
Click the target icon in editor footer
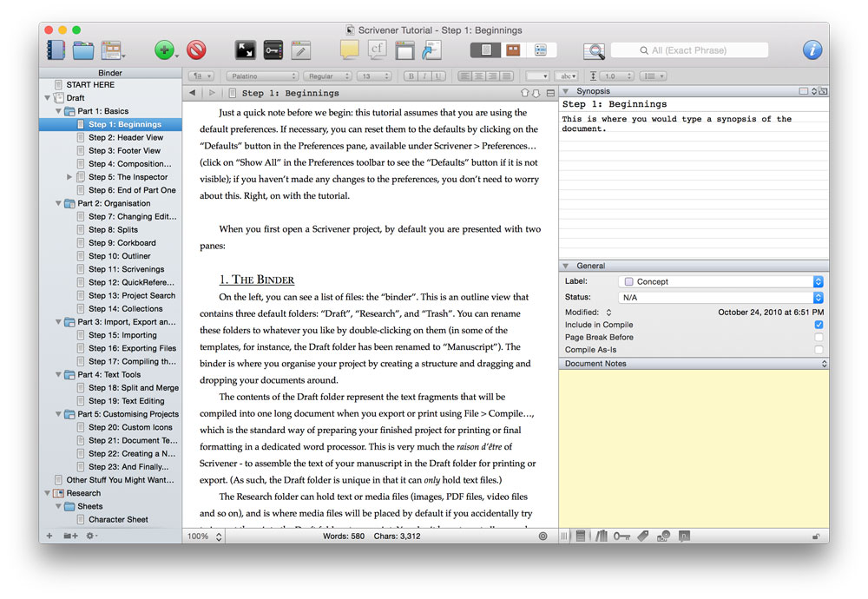pos(543,536)
